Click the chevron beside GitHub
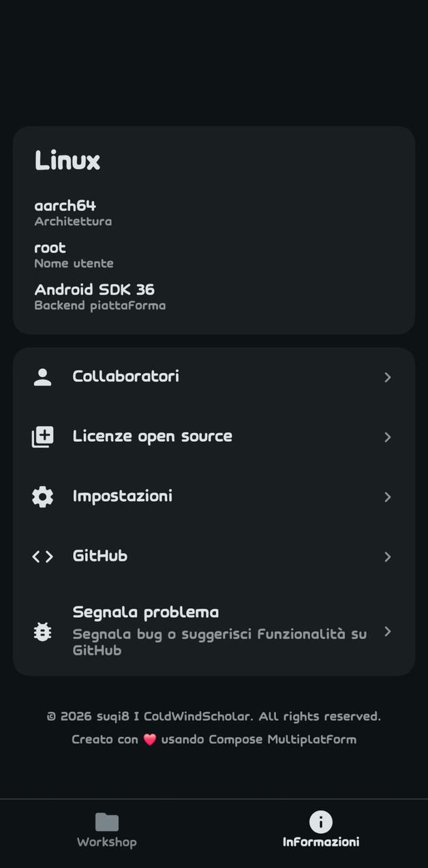Image resolution: width=428 pixels, height=868 pixels. pyautogui.click(x=387, y=557)
